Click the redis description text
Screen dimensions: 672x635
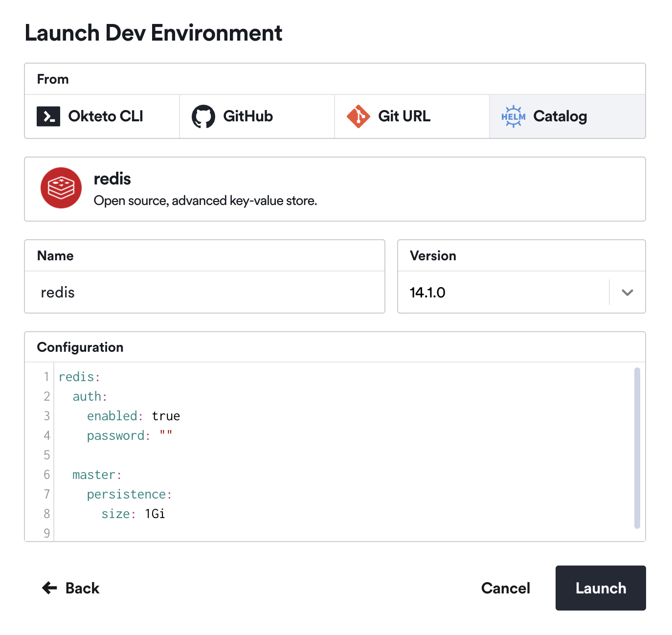pos(205,201)
